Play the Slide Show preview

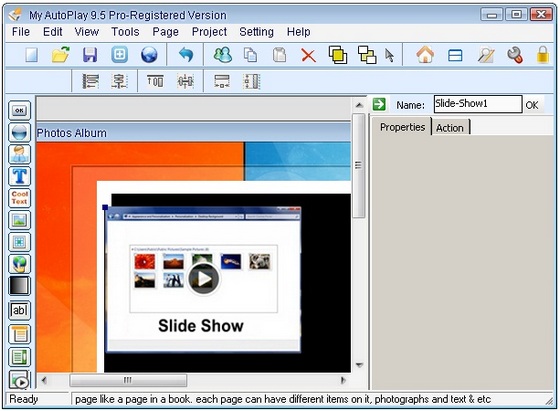click(x=204, y=279)
